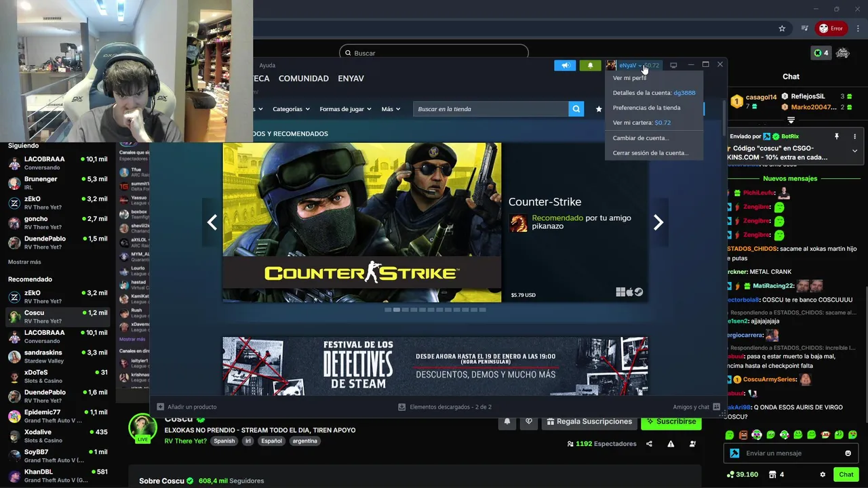Image resolution: width=868 pixels, height=488 pixels.
Task: Open sandraskins channel in Recomendado
Action: tap(58, 357)
